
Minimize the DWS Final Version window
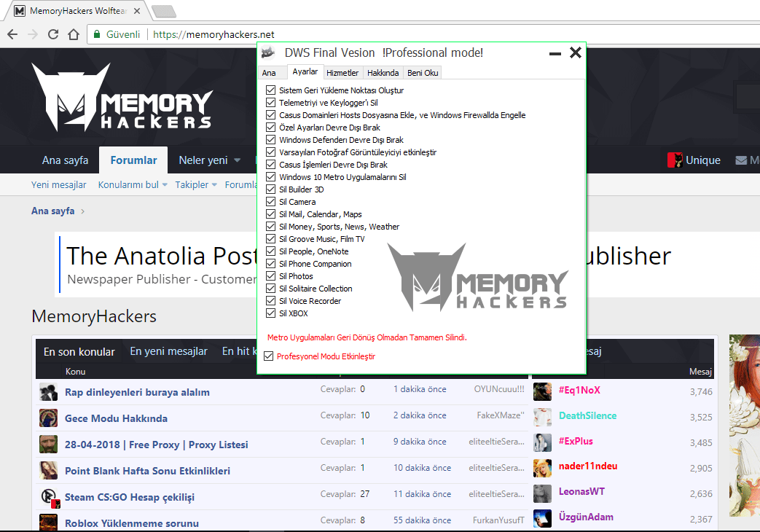555,53
